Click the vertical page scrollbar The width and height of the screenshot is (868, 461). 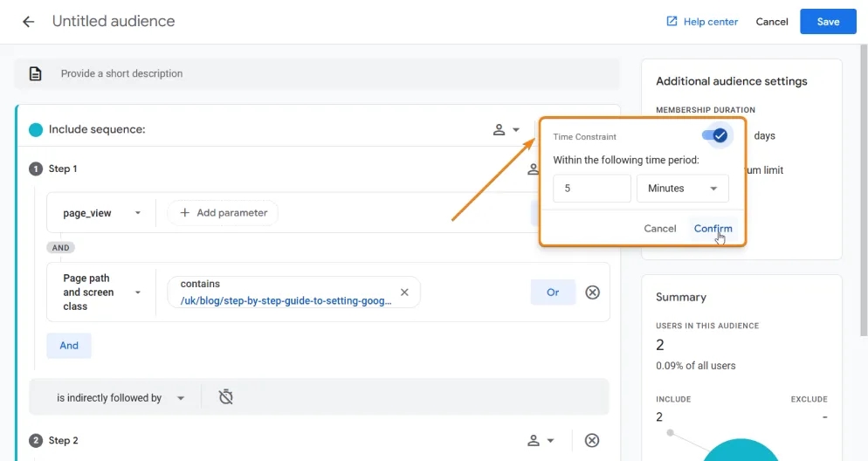coord(864,190)
